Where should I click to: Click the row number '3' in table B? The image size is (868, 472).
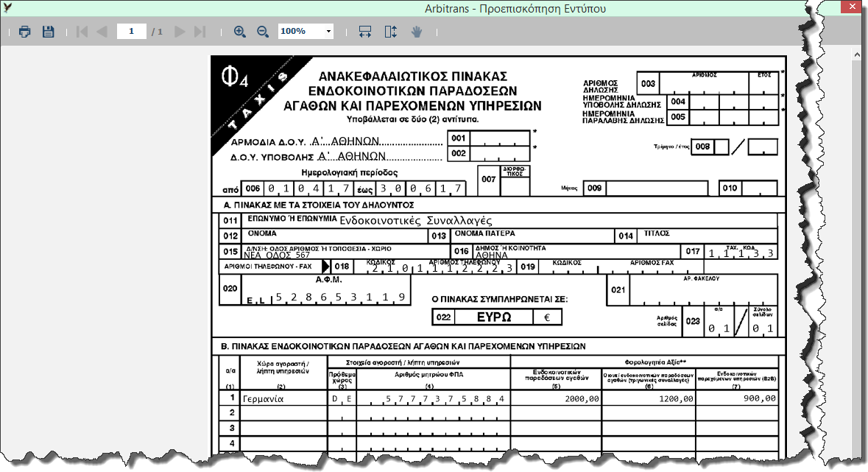pos(232,429)
